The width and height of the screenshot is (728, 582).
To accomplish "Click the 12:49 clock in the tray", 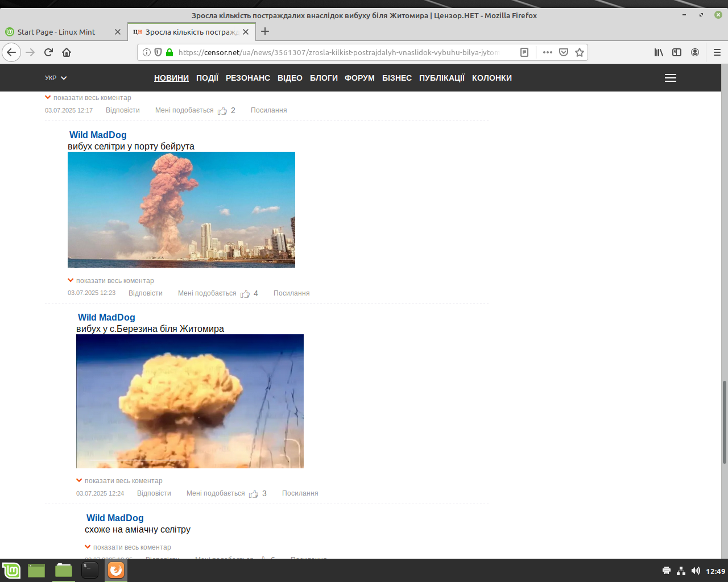I will [x=715, y=571].
